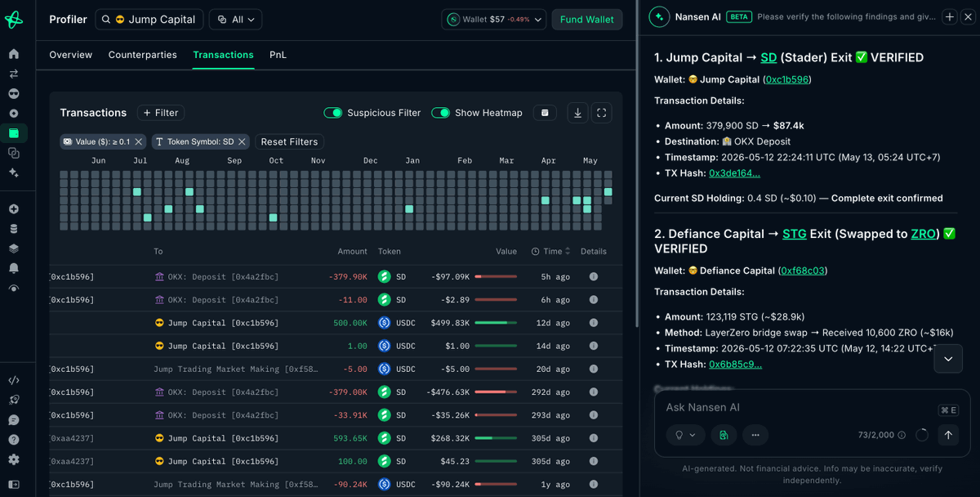Click the Nansen logo in the sidebar
This screenshot has width=980, height=497.
click(14, 19)
